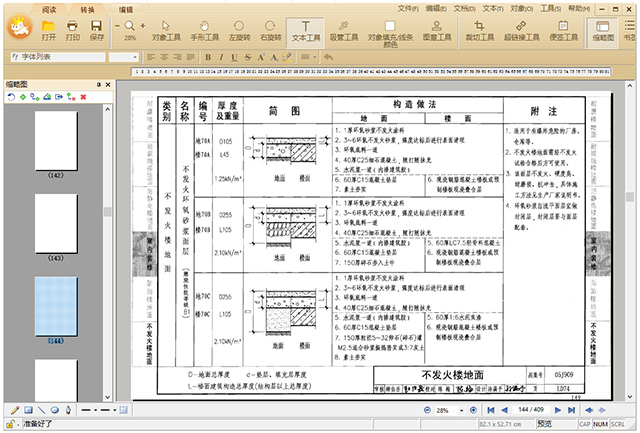Select the 手形工具 hand tool
Viewport: 640px width, 433px height.
204,30
